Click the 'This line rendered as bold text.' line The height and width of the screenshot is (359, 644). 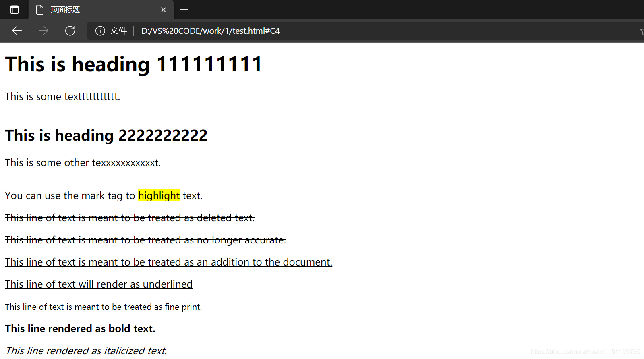click(80, 329)
